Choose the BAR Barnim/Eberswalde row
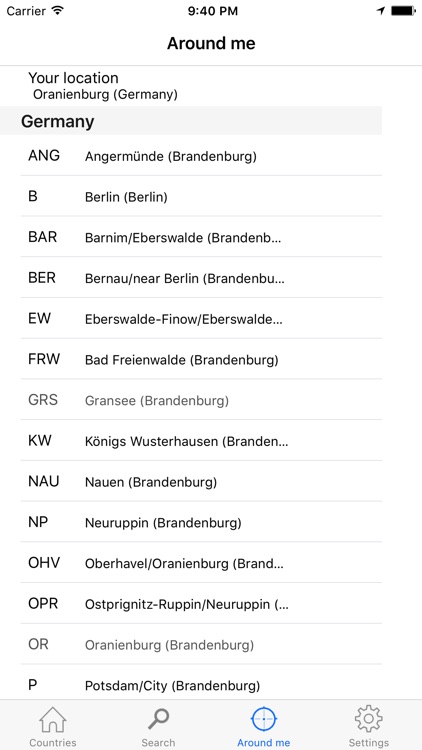This screenshot has width=422, height=750. (201, 237)
